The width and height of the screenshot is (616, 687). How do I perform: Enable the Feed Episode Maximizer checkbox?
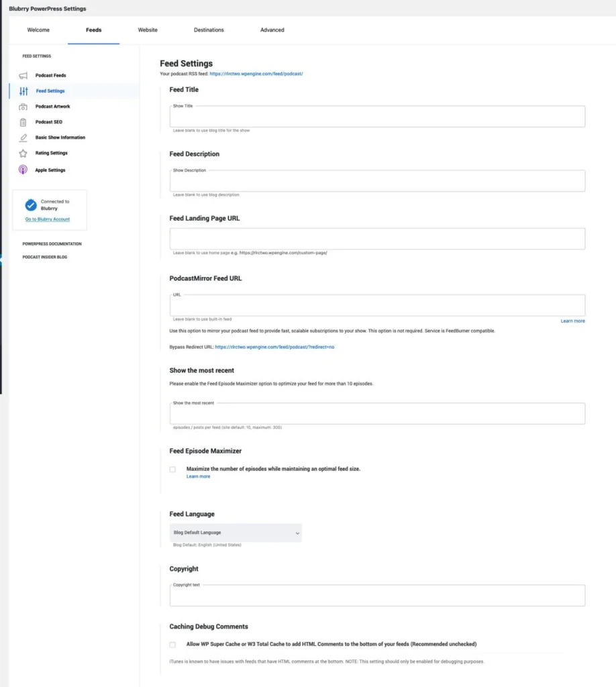pos(172,469)
